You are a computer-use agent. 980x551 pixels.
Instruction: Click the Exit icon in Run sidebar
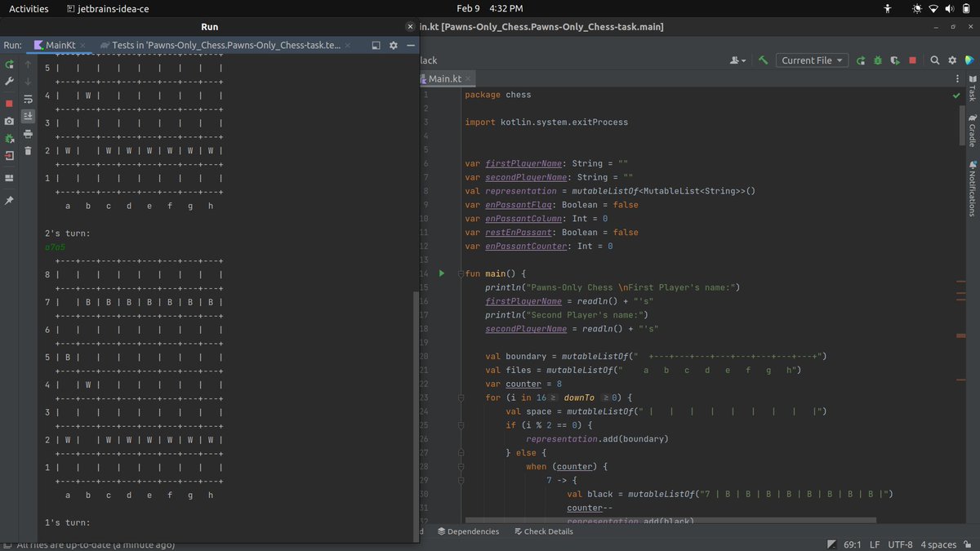click(9, 155)
